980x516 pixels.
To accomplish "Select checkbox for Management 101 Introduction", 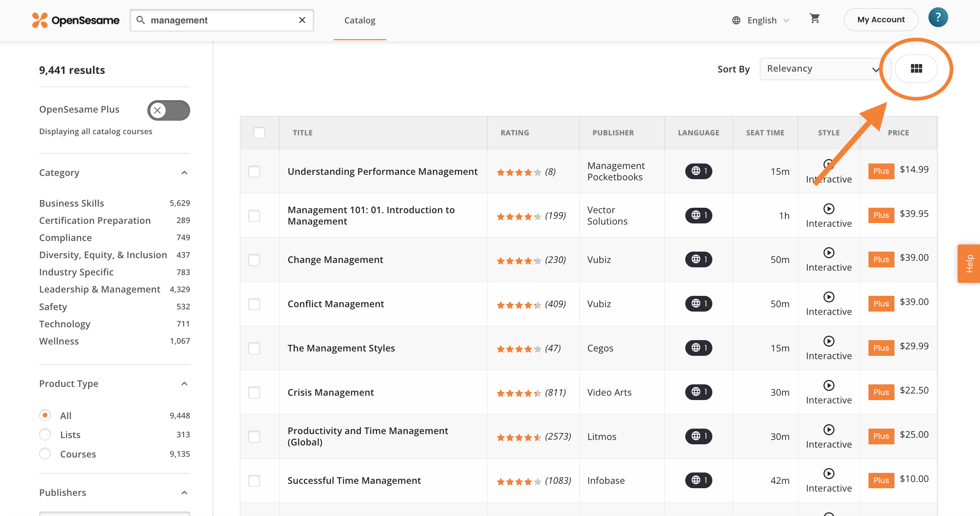I will (x=254, y=216).
